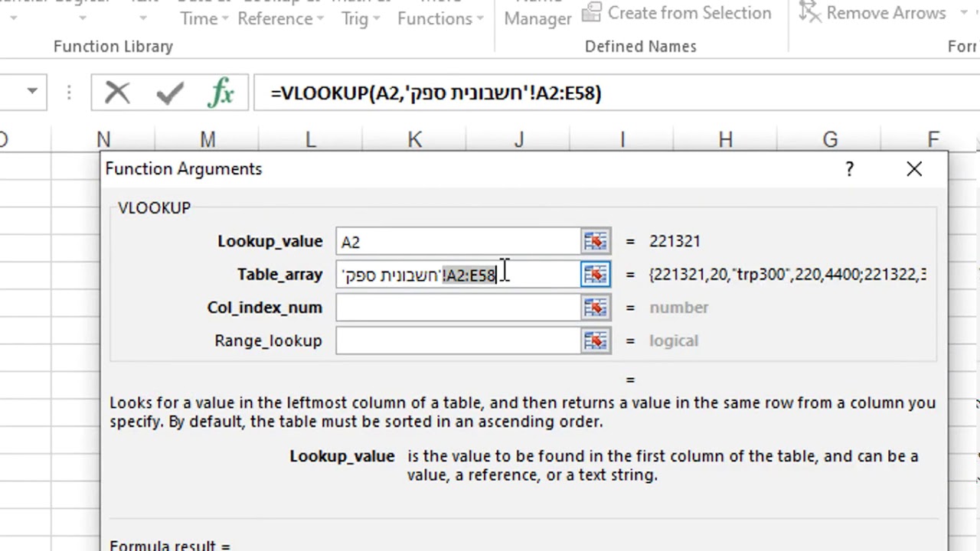Click the formula bar options dots handle
Image resolution: width=980 pixels, height=551 pixels.
pos(69,93)
